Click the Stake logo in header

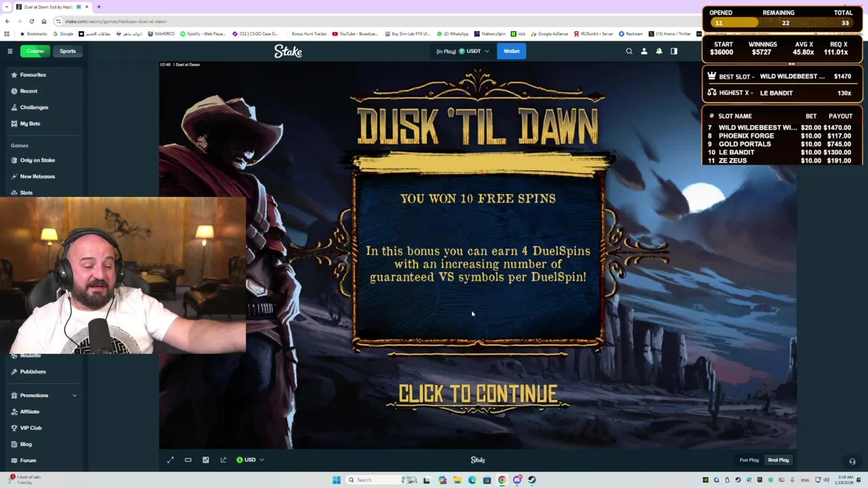coord(288,52)
